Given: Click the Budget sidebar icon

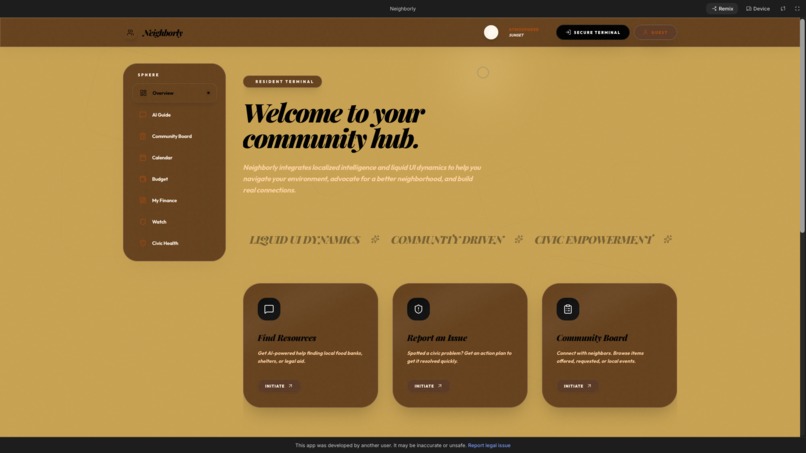Looking at the screenshot, I should click(143, 179).
